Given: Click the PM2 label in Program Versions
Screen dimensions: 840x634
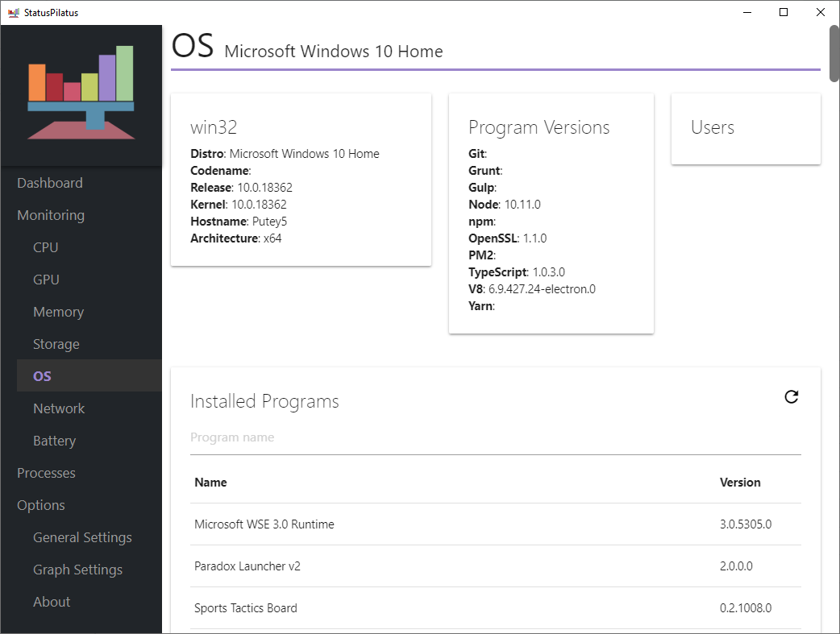Looking at the screenshot, I should (482, 255).
